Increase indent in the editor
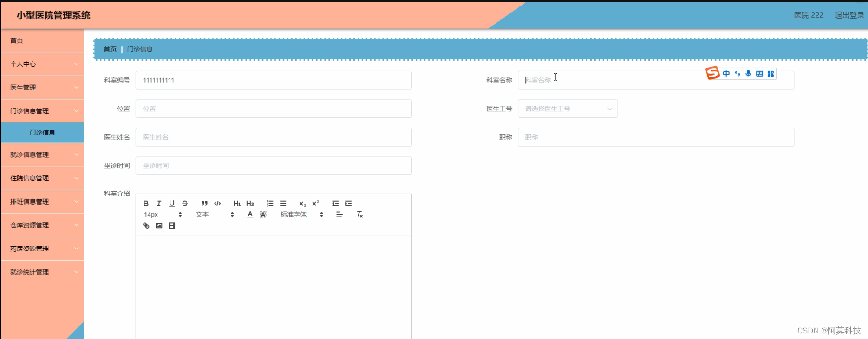The image size is (868, 339). 348,204
